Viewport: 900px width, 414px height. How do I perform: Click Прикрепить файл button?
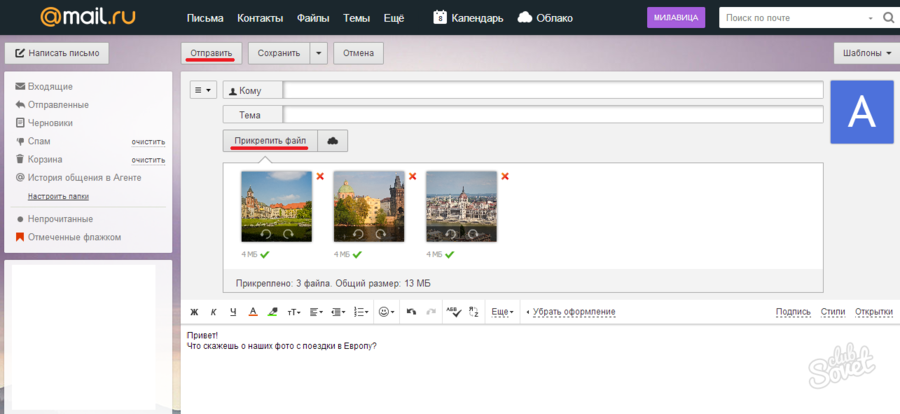[270, 141]
